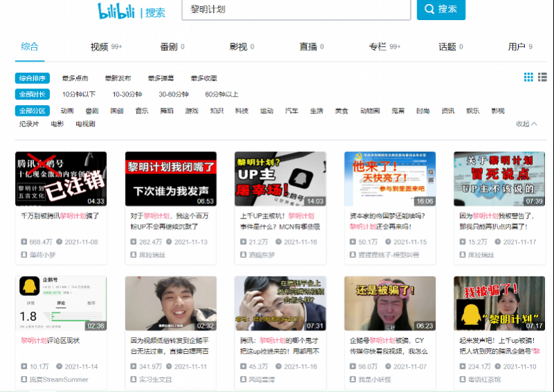Viewport: 554px width, 392px height.
Task: Filter by 纪录片 category
Action: pos(29,124)
